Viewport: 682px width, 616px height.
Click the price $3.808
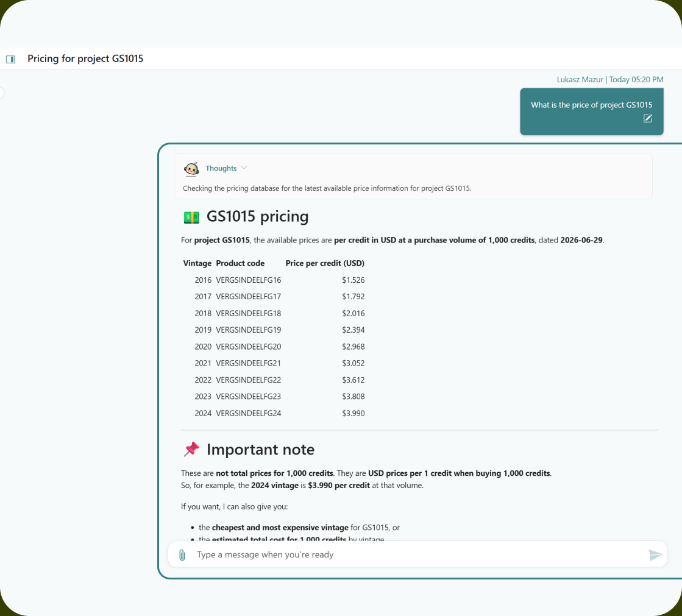pyautogui.click(x=353, y=397)
